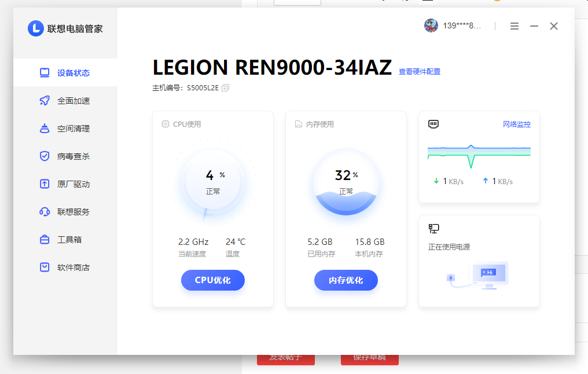Copy the host serial number with copy icon
This screenshot has width=588, height=374.
tap(225, 88)
